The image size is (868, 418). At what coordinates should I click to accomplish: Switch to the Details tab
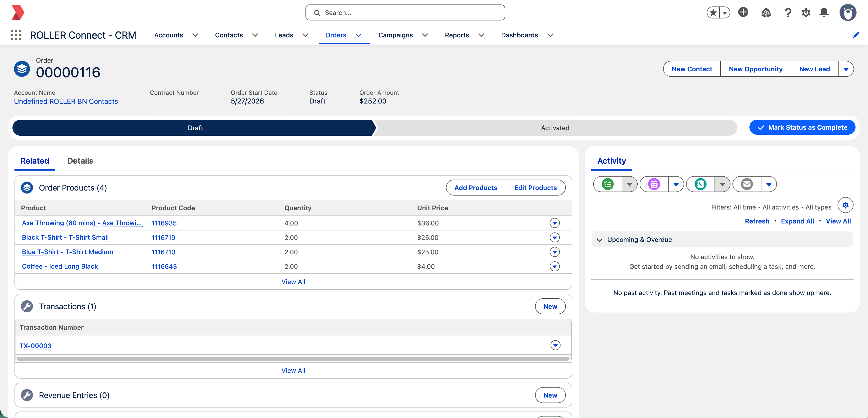point(80,161)
